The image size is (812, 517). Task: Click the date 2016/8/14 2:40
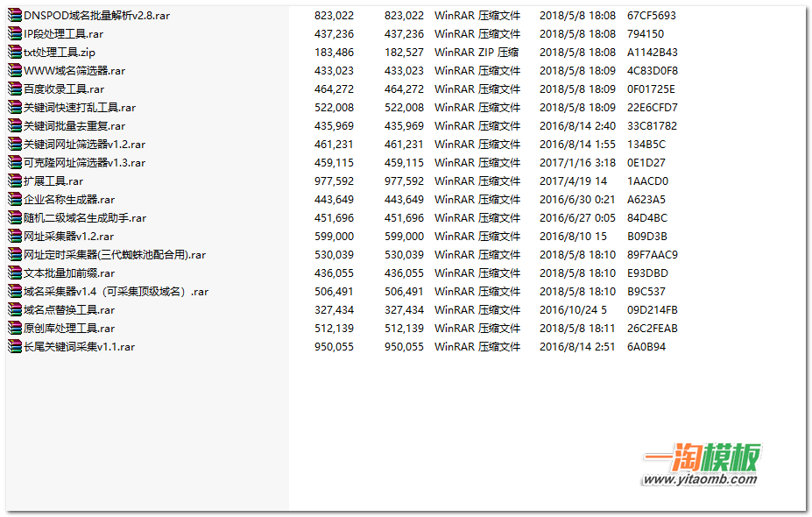[577, 126]
